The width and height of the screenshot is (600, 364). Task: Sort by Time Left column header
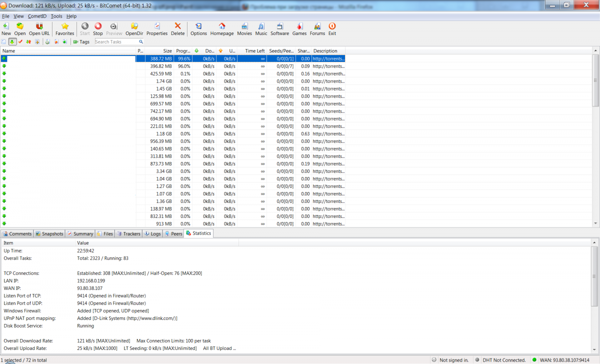[252, 51]
